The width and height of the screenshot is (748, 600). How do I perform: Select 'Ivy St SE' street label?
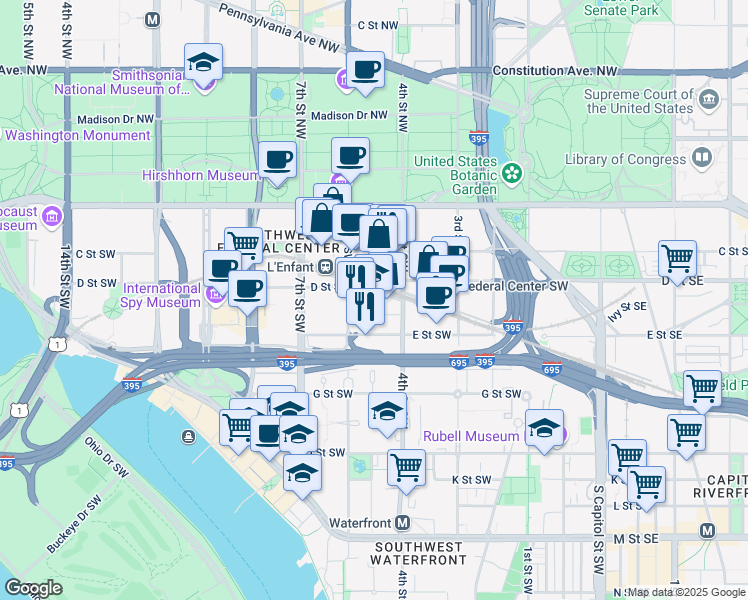click(x=627, y=310)
